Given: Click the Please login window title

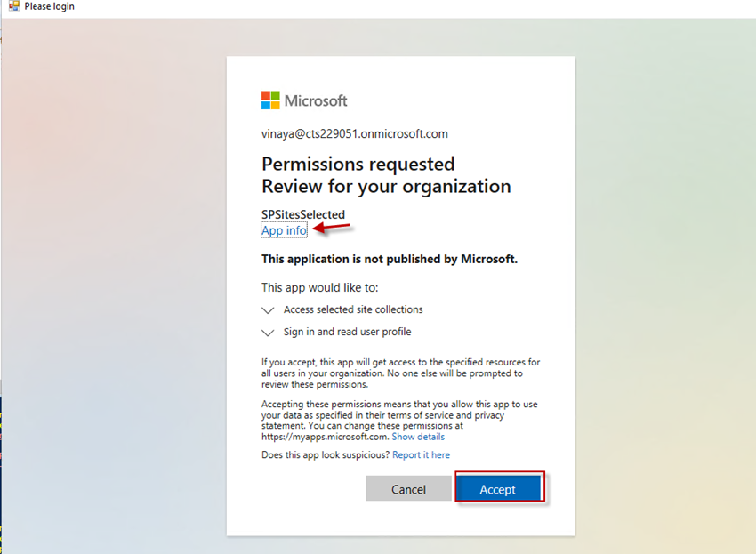Looking at the screenshot, I should 49,6.
